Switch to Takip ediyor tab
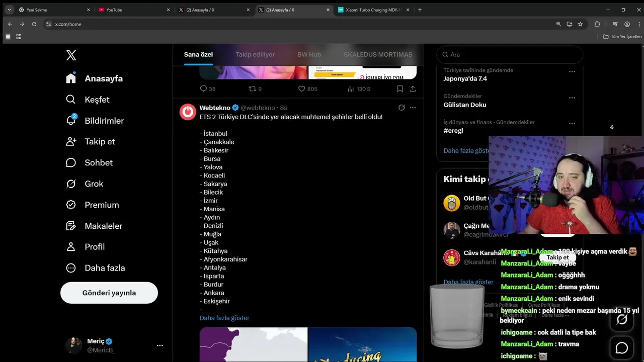The width and height of the screenshot is (644, 362). (x=255, y=54)
